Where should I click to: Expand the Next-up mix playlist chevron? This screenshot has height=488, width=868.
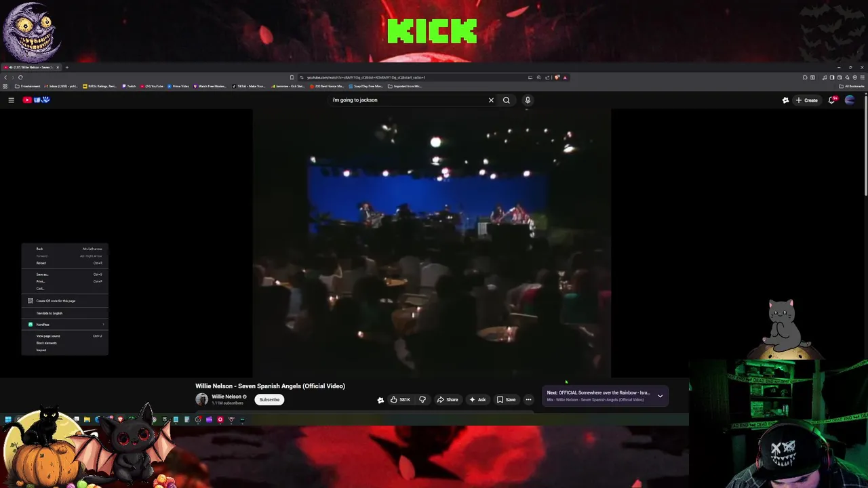pyautogui.click(x=660, y=396)
